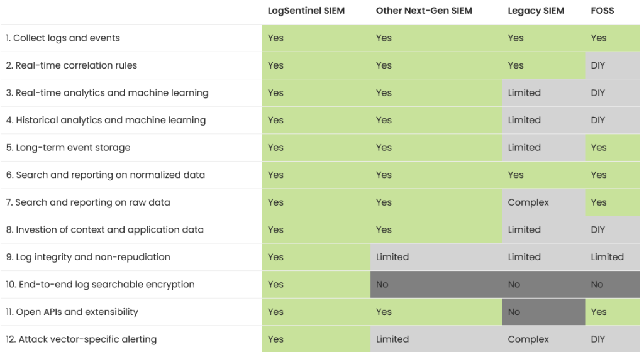Click '12. Attack vector-specific alerting' row label
The image size is (644, 352).
click(x=81, y=339)
